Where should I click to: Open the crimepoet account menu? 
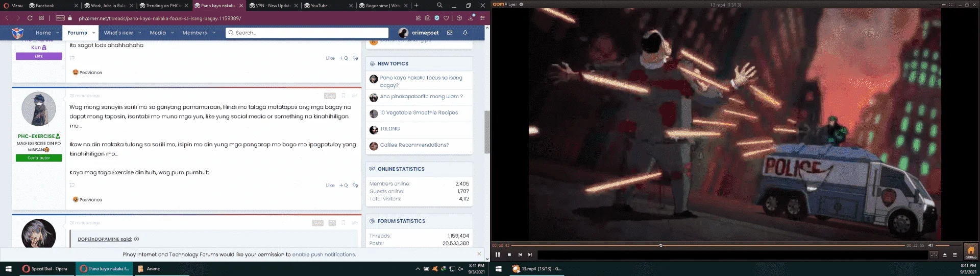click(x=419, y=33)
